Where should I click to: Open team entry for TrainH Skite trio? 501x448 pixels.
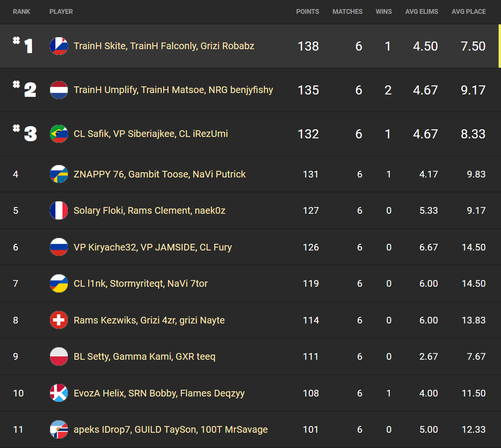pyautogui.click(x=164, y=46)
